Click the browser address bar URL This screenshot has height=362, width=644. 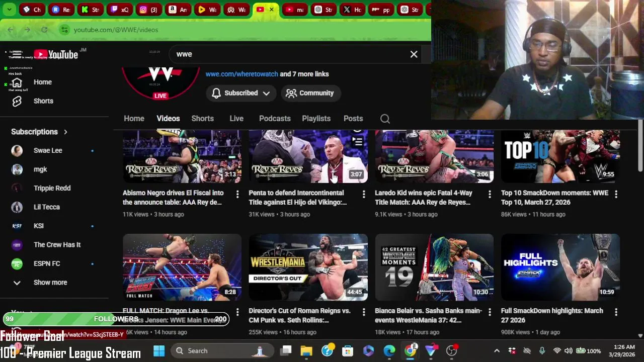116,30
